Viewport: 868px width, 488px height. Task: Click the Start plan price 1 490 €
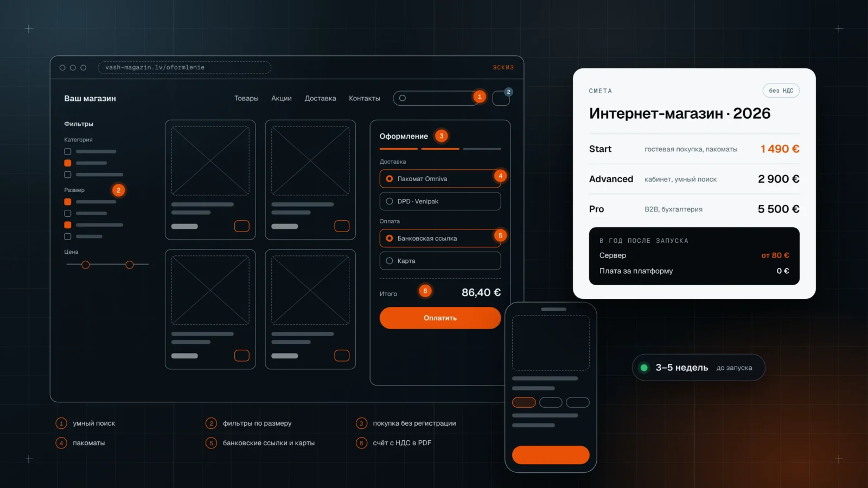coord(780,149)
